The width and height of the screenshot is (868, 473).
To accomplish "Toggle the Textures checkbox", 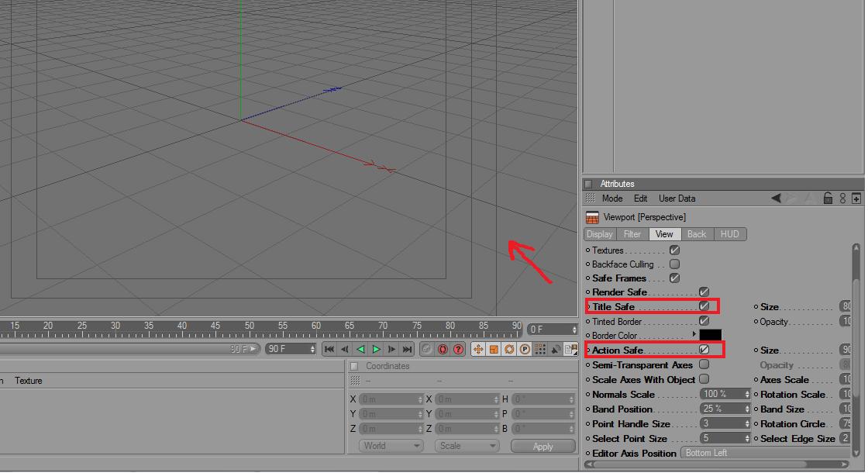I will click(674, 250).
